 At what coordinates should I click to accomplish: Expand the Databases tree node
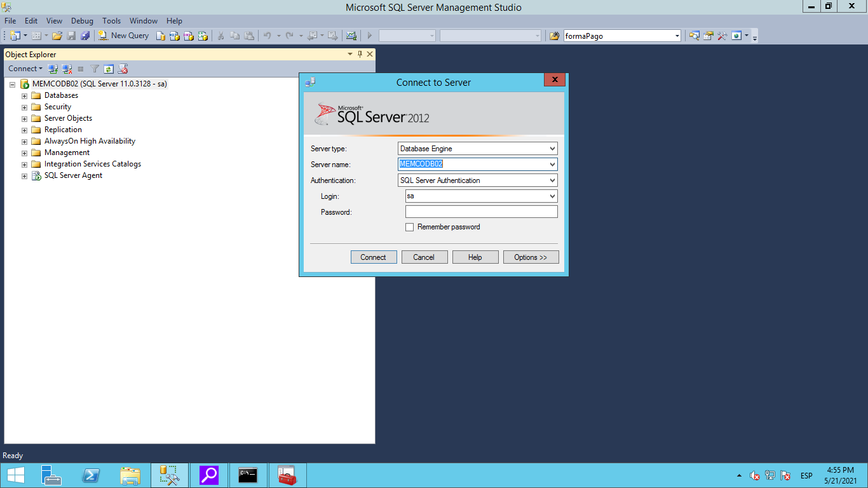coord(25,95)
